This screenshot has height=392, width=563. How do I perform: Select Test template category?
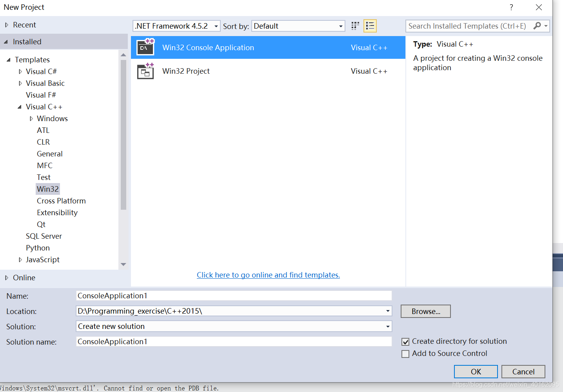pyautogui.click(x=44, y=177)
